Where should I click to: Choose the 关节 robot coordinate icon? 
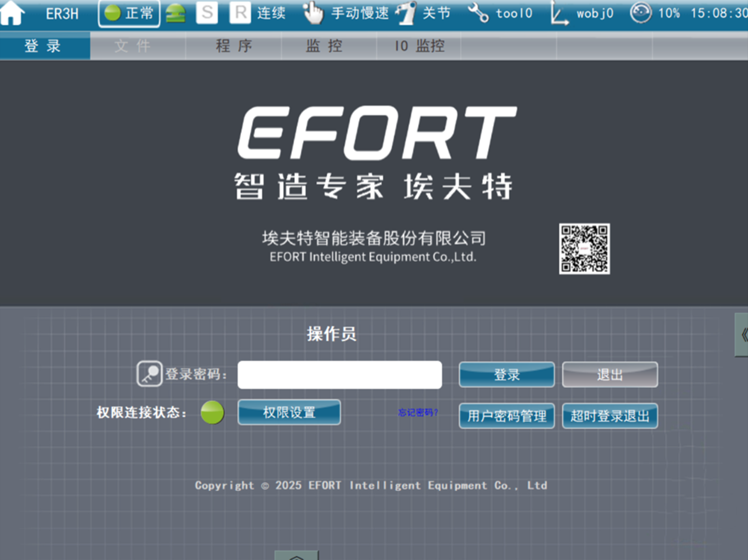[406, 14]
